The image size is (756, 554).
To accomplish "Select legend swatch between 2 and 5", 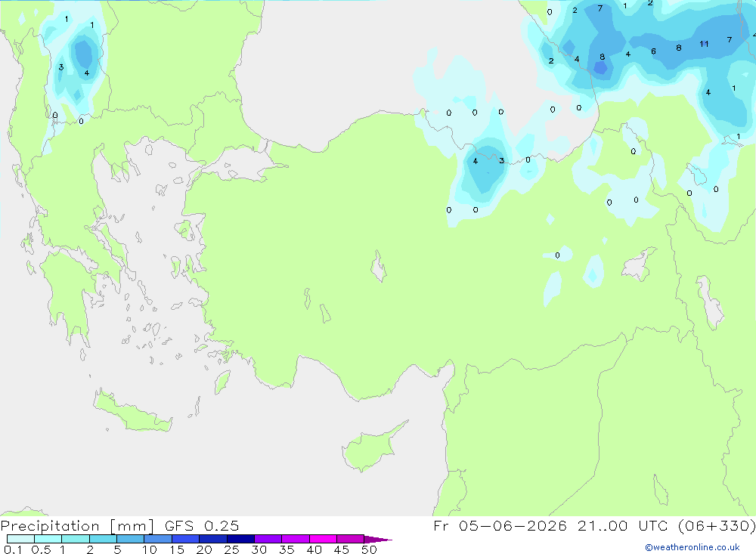I will (x=103, y=539).
